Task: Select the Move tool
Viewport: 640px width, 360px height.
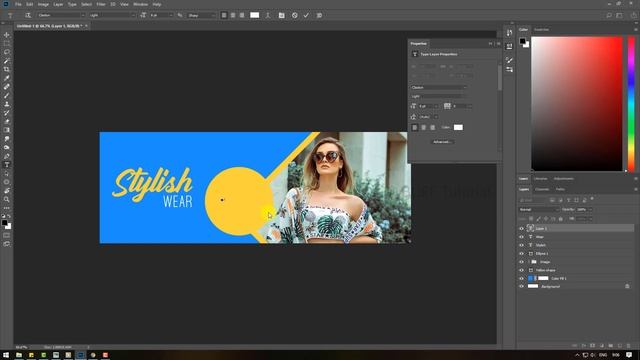Action: tap(7, 35)
